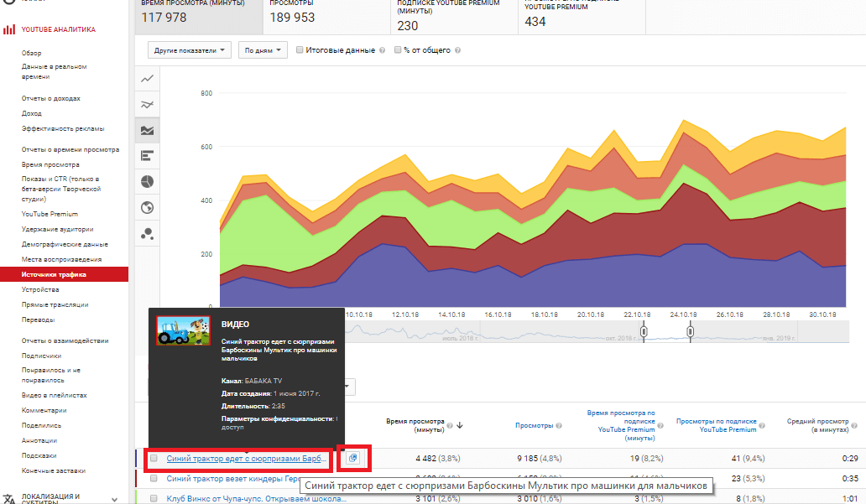This screenshot has width=866, height=504.
Task: Select the bubble chart view
Action: (147, 234)
